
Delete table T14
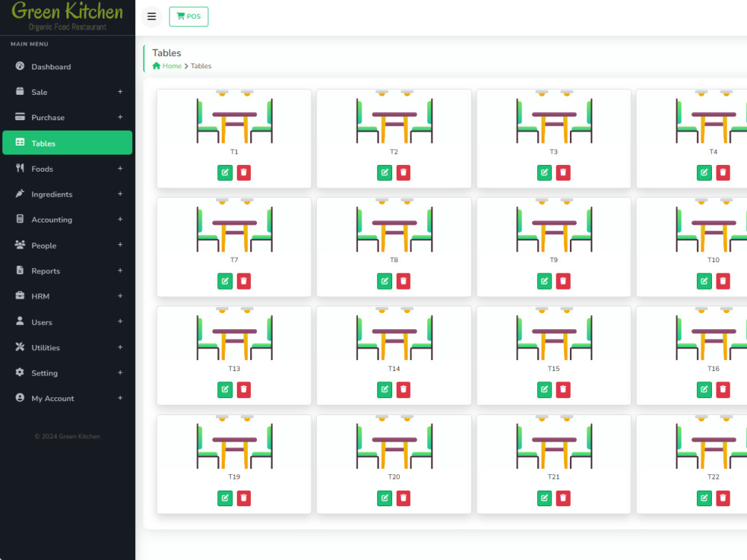click(403, 390)
